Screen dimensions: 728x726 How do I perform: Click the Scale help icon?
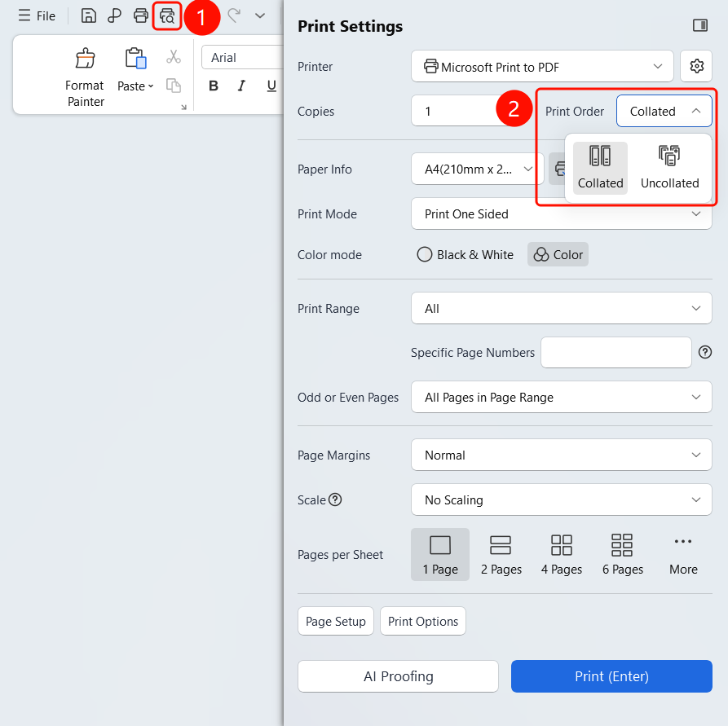tap(335, 499)
